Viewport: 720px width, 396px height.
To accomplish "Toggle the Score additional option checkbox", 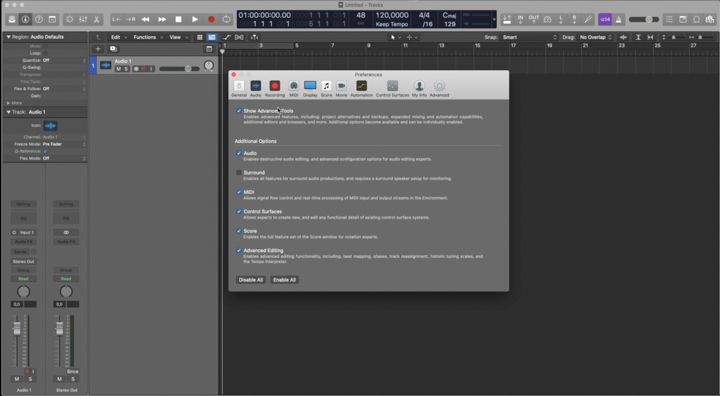I will [239, 231].
